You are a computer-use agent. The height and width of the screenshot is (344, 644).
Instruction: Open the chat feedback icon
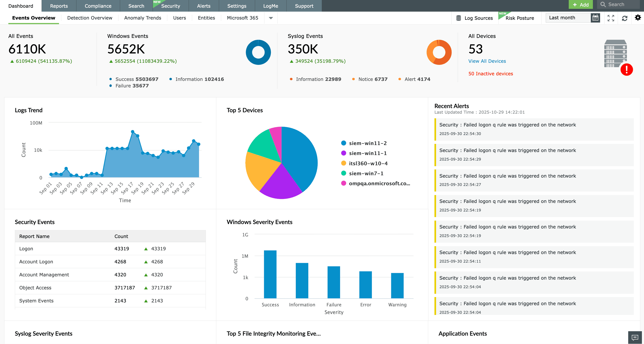coord(635,337)
